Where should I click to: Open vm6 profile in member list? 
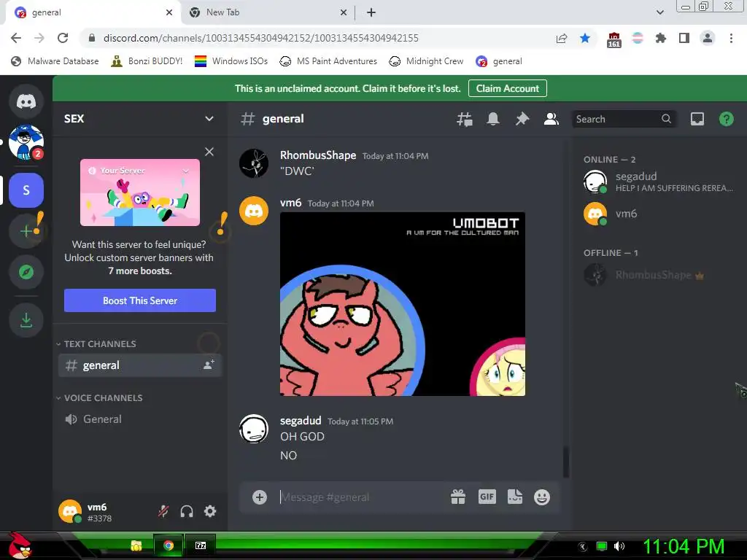659,214
